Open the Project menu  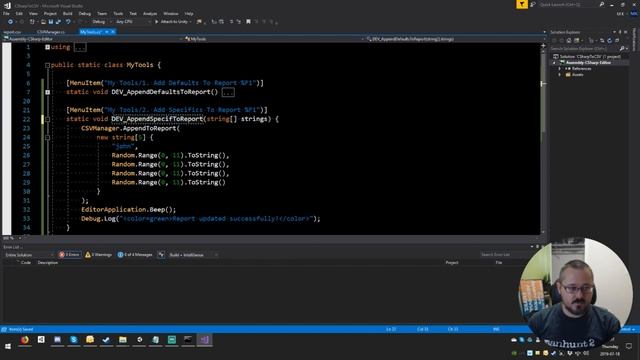pyautogui.click(x=50, y=13)
